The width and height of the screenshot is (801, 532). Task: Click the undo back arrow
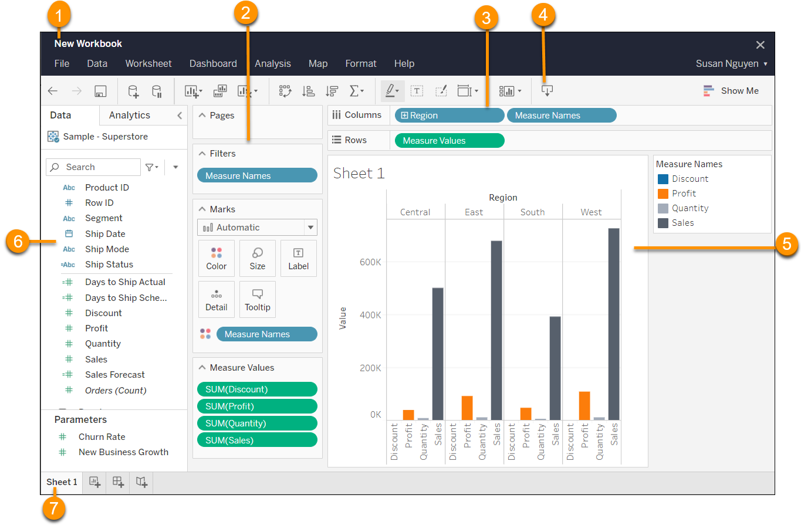53,91
